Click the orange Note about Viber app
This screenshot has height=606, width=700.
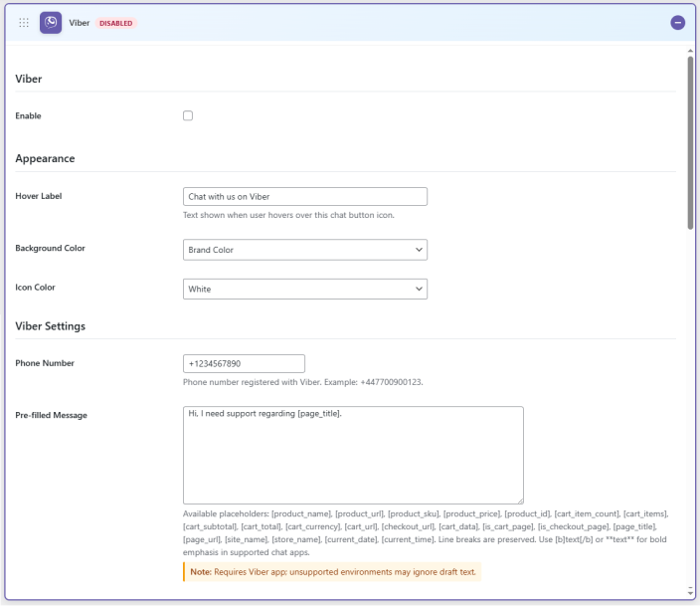(332, 572)
